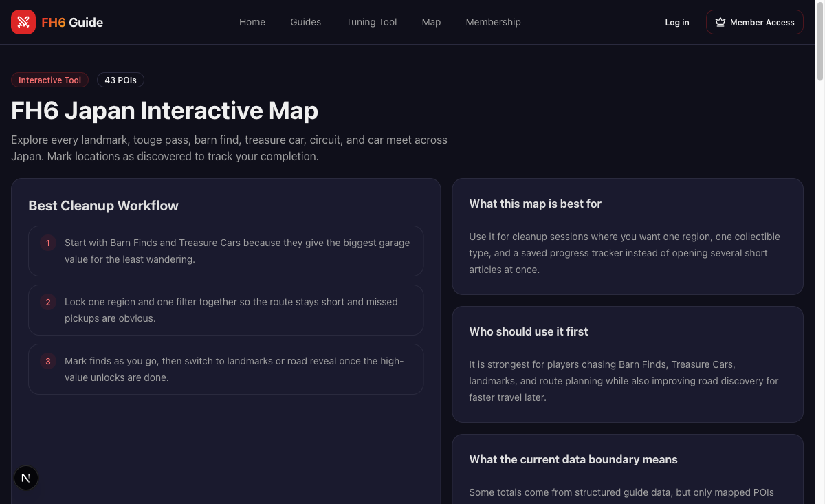Image resolution: width=825 pixels, height=504 pixels.
Task: Open the Membership nav link
Action: click(x=493, y=22)
